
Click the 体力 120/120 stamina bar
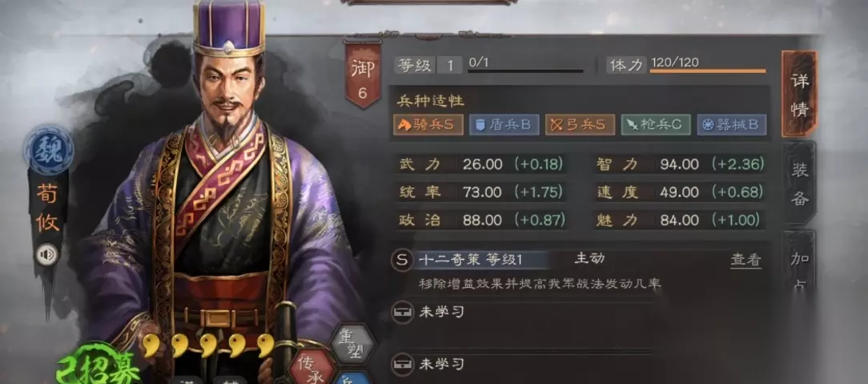tap(686, 65)
